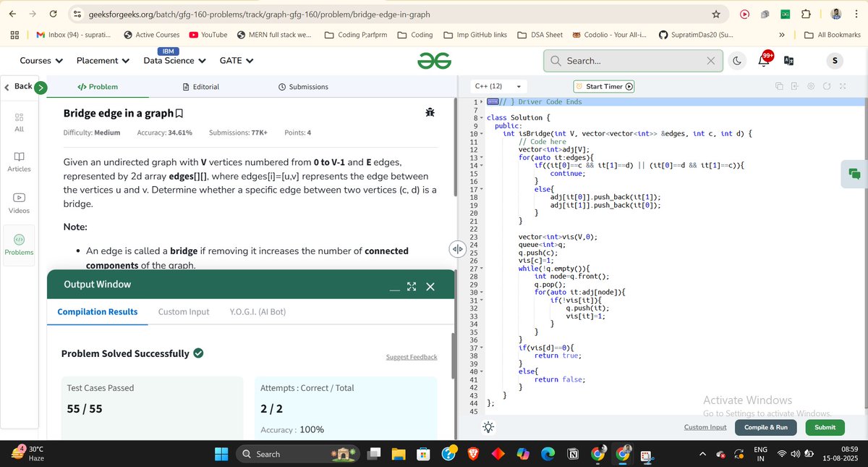Open user profile avatar S
Screen dimensions: 868x467
click(x=833, y=62)
